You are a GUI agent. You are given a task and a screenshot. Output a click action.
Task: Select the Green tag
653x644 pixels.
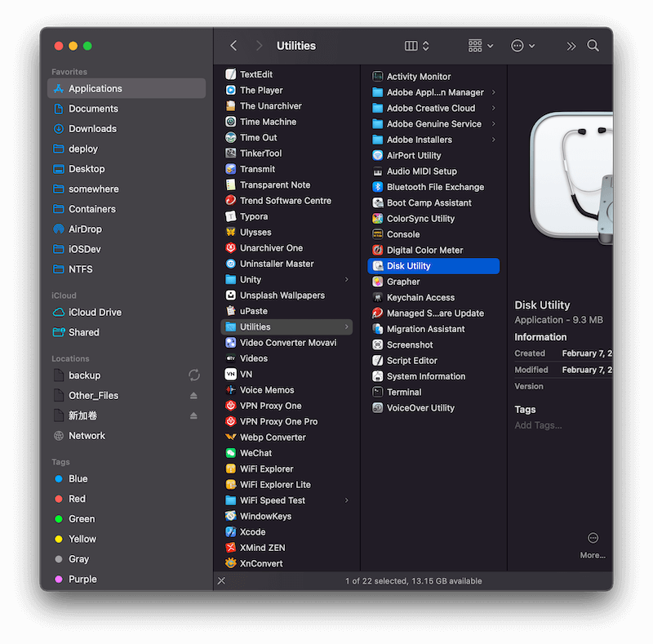(127, 519)
